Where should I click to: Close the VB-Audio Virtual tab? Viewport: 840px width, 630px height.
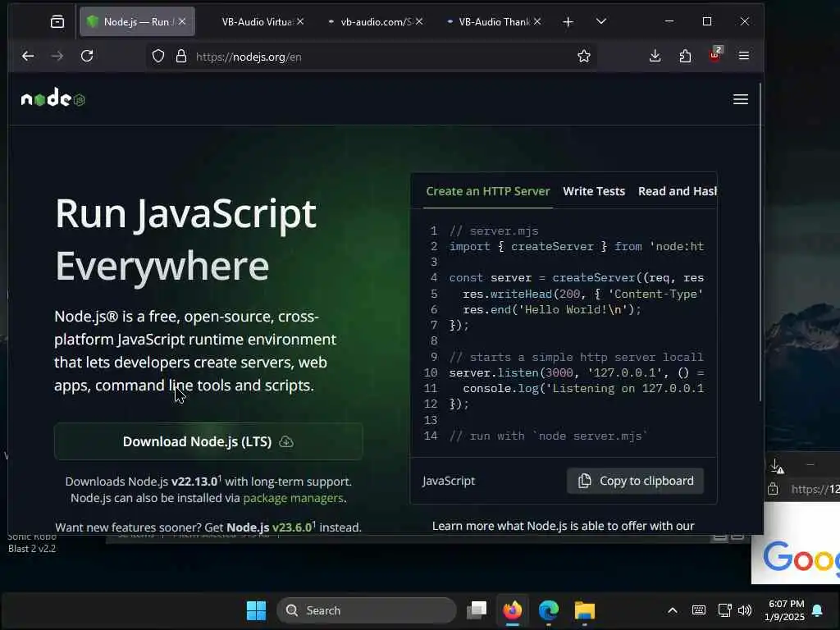click(x=300, y=21)
